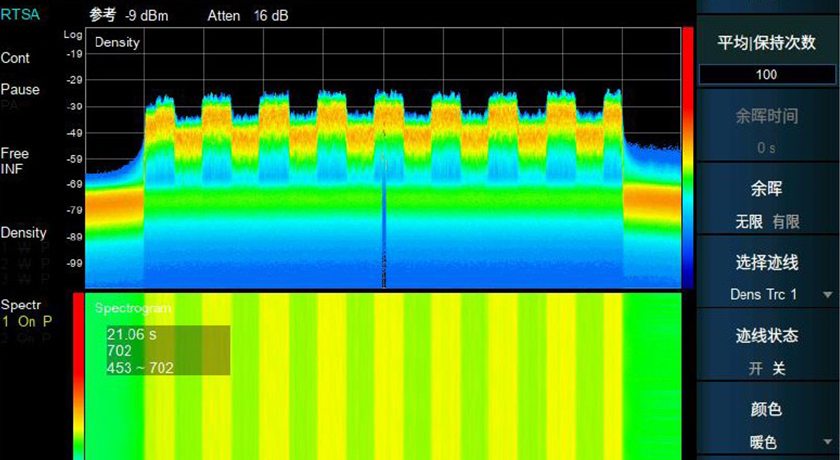Open the Spectr trace status panel

coord(20,305)
